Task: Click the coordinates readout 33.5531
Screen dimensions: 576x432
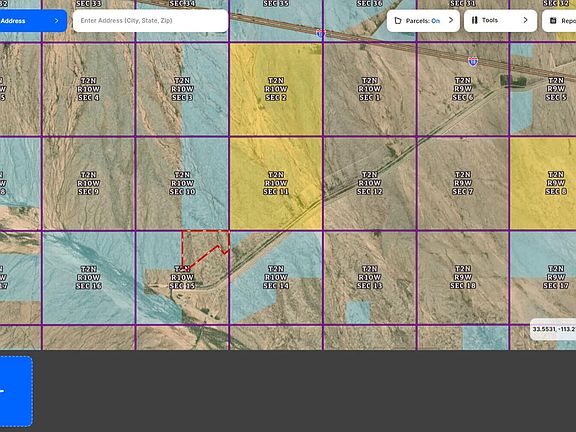Action: click(x=554, y=329)
